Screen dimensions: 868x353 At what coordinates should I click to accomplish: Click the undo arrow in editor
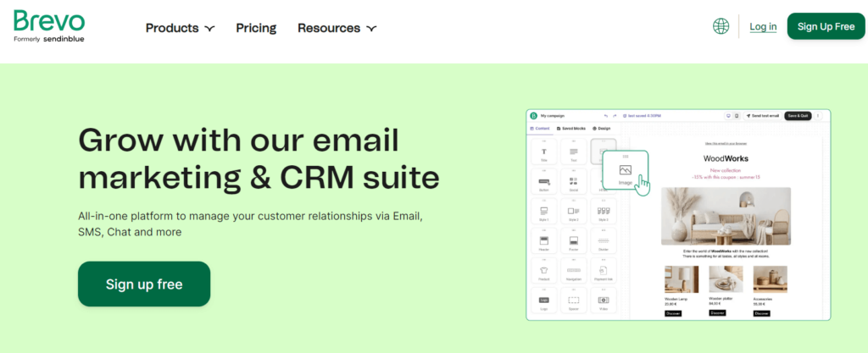click(606, 116)
